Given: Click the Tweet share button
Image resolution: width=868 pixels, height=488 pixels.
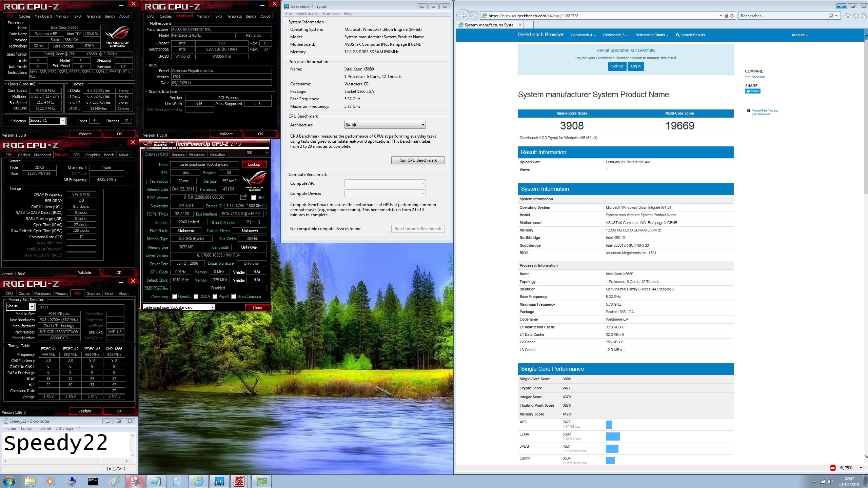Looking at the screenshot, I should [752, 91].
